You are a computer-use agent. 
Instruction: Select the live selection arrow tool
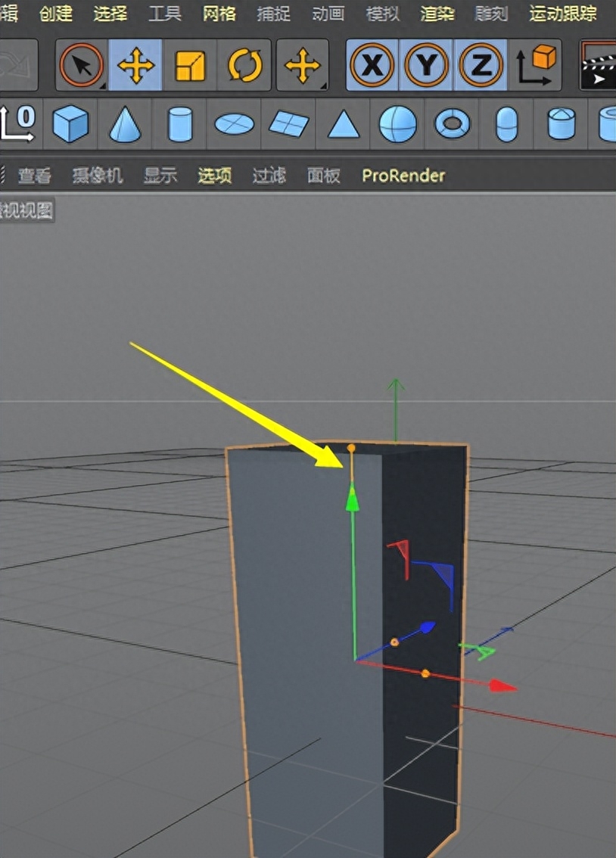pyautogui.click(x=82, y=65)
